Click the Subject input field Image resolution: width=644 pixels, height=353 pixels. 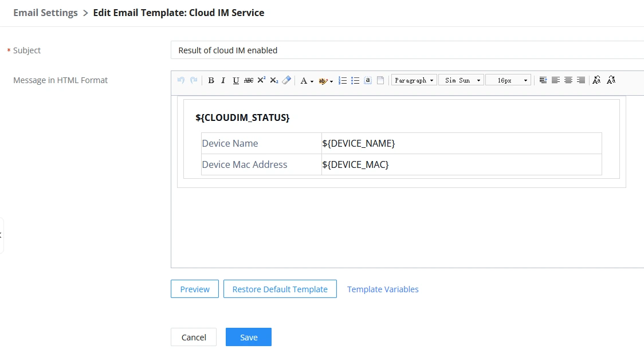[x=407, y=50]
